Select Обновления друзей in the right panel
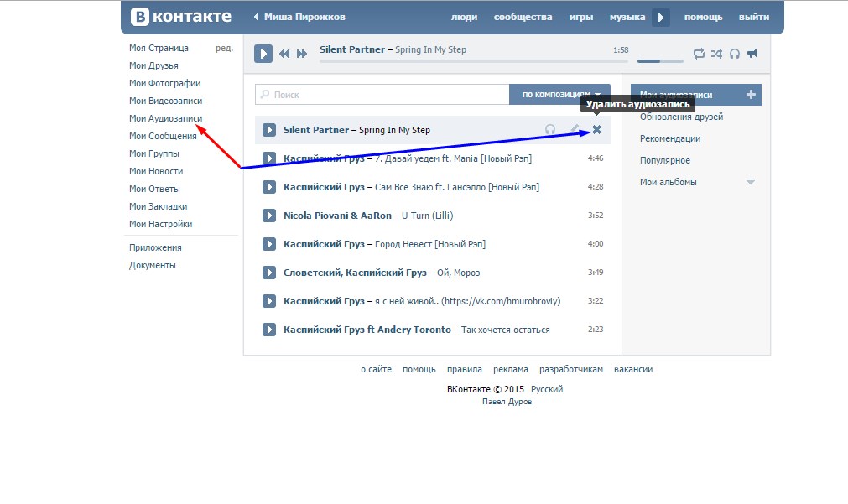The image size is (848, 504). tap(681, 117)
